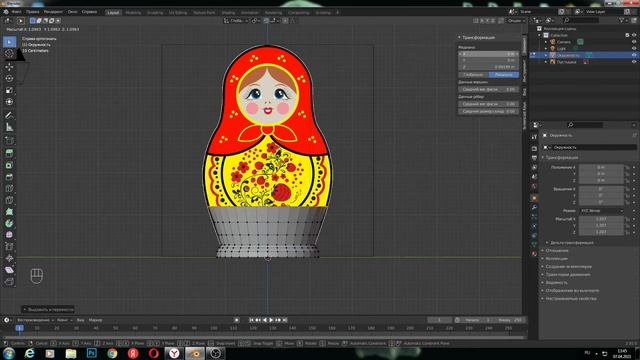Select the Extrude Region tool
640x360 pixels.
coord(9,153)
